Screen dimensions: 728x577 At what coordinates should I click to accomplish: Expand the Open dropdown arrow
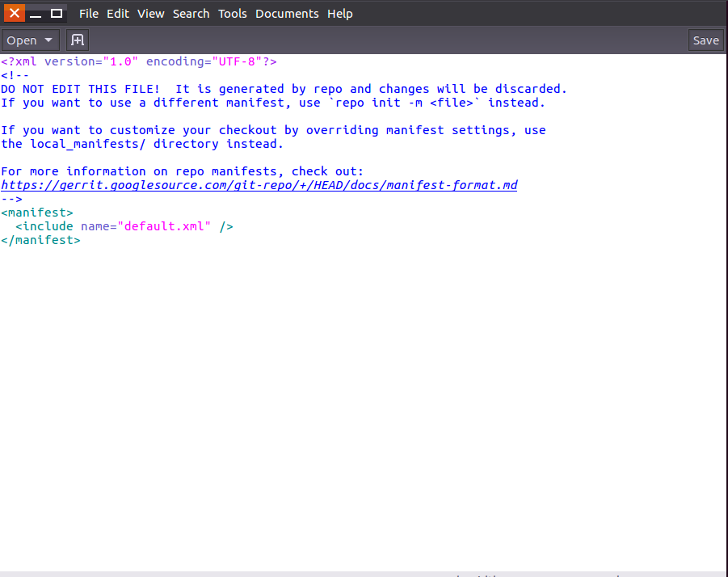tap(48, 40)
